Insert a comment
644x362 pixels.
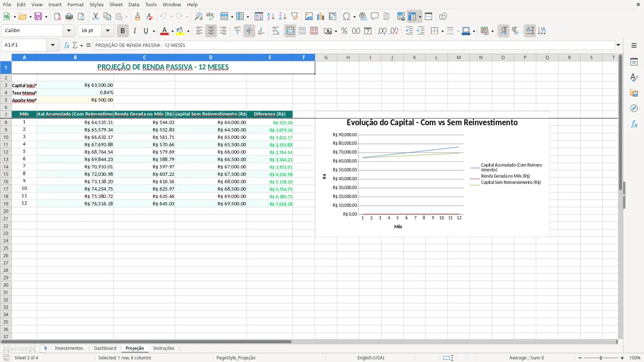[375, 17]
